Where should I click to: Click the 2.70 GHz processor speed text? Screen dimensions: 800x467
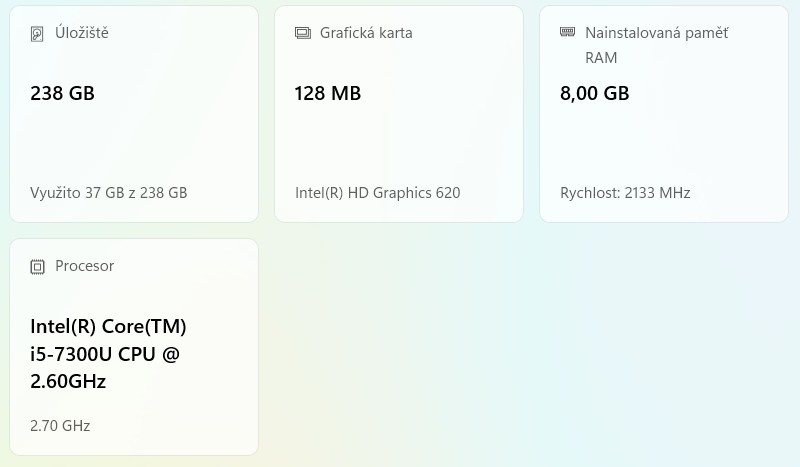point(60,426)
